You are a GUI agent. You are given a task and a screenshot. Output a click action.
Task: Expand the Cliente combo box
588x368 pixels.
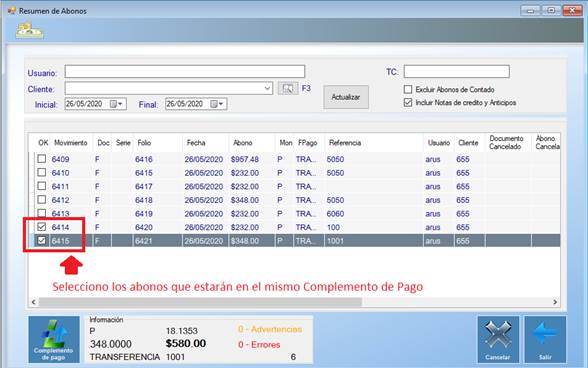(x=267, y=89)
